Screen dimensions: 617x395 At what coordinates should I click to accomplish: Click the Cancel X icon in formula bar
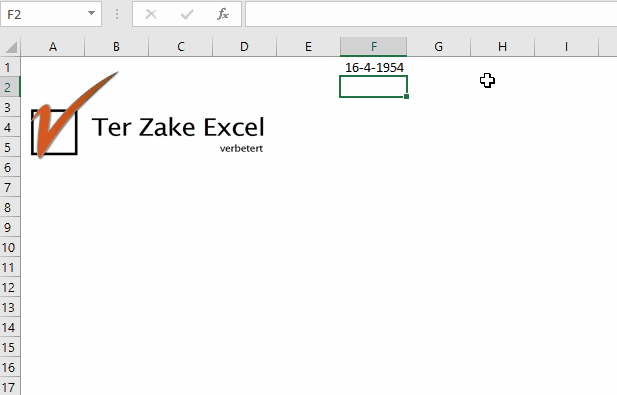(151, 15)
